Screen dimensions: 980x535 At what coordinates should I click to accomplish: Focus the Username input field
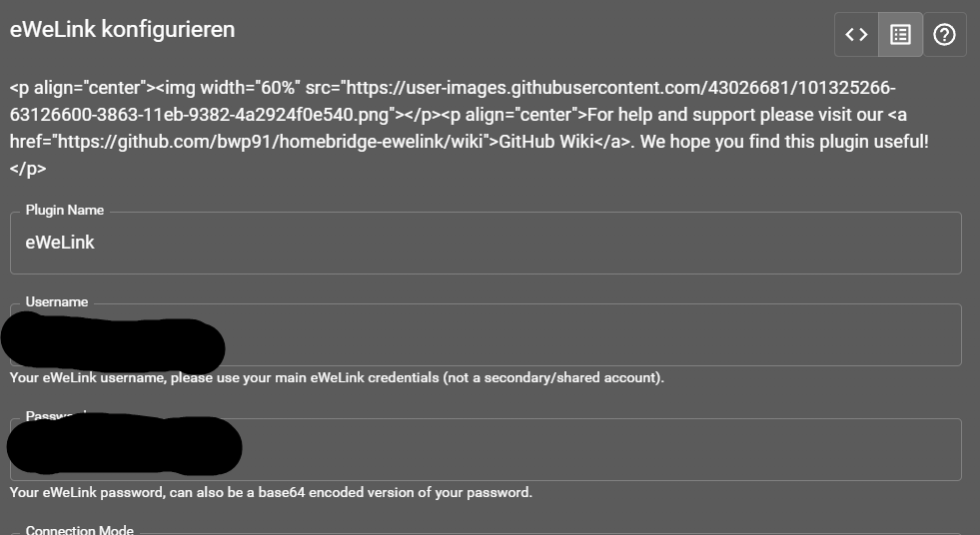pyautogui.click(x=589, y=335)
